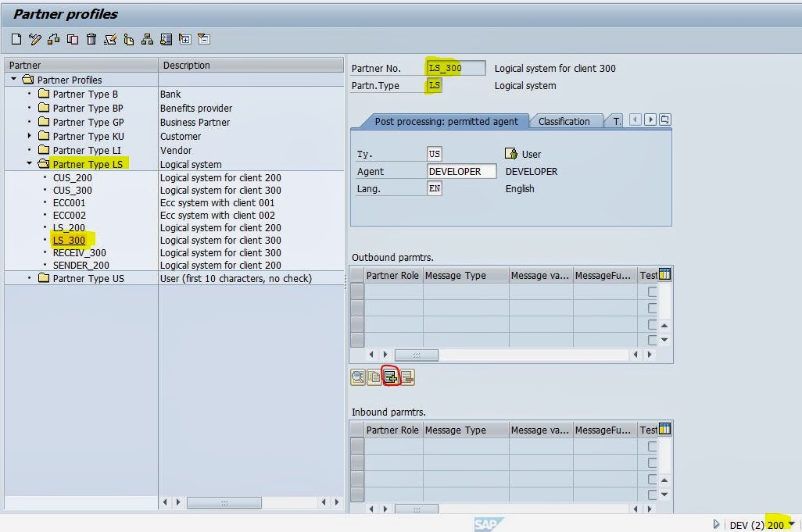The height and width of the screenshot is (532, 802).
Task: Select partner LS_200 in the tree
Action: tap(69, 227)
